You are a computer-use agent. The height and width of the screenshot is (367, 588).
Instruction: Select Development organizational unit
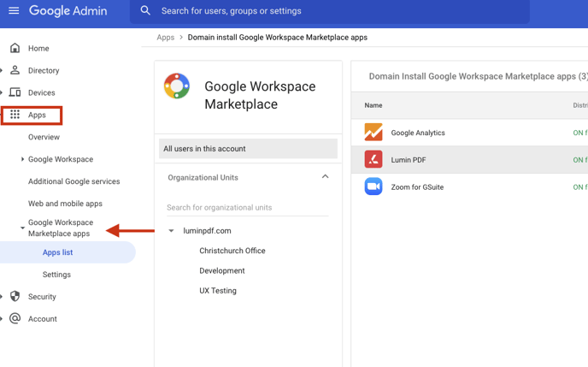click(222, 270)
